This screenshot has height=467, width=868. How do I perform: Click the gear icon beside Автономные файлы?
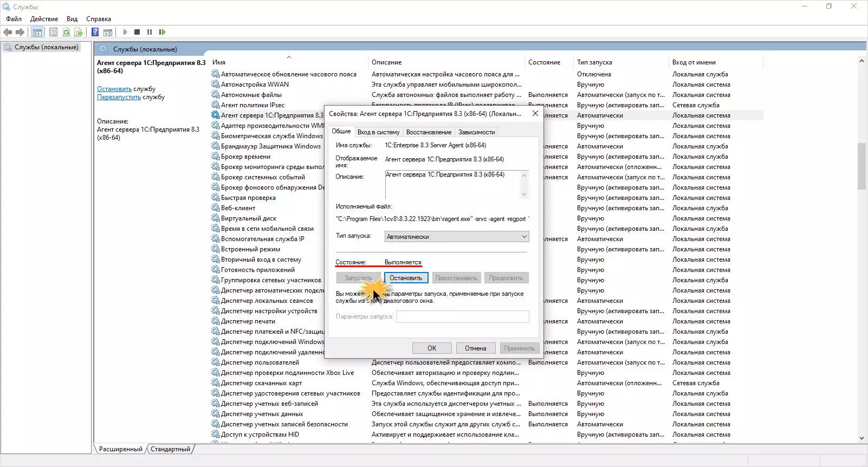coord(216,95)
